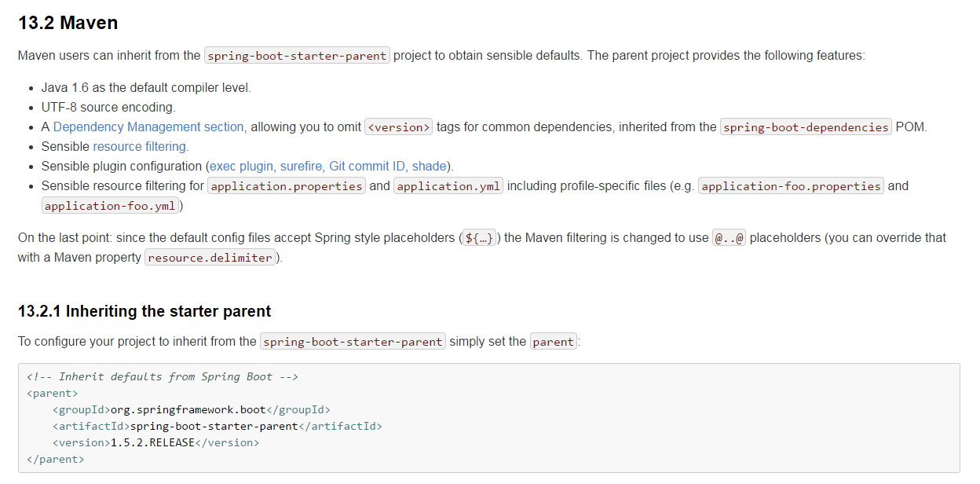Open the shade plugin link
980x484 pixels.
[430, 166]
